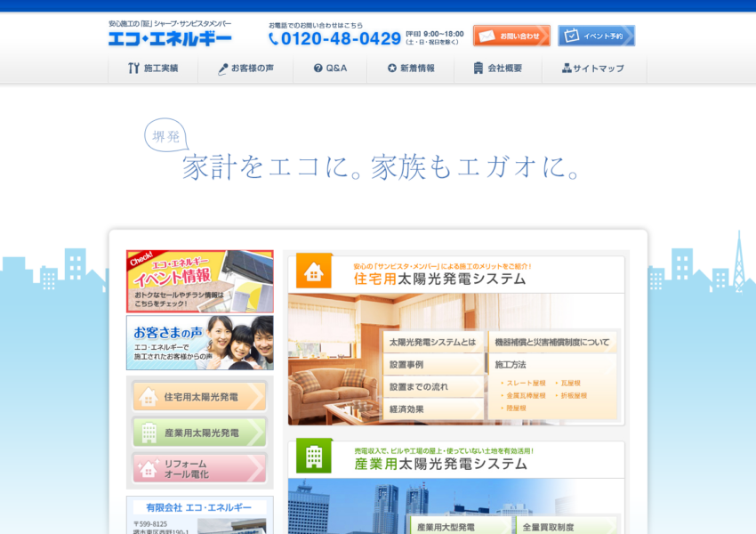Screen dimensions: 756x534
Task: View the お客さまの声 family photo banner
Action: click(x=199, y=343)
